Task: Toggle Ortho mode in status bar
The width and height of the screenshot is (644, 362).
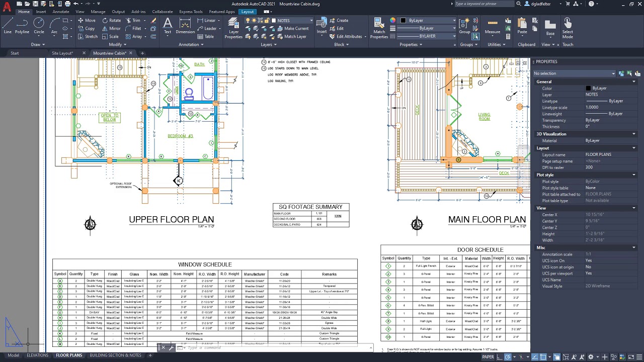Action: click(x=500, y=357)
